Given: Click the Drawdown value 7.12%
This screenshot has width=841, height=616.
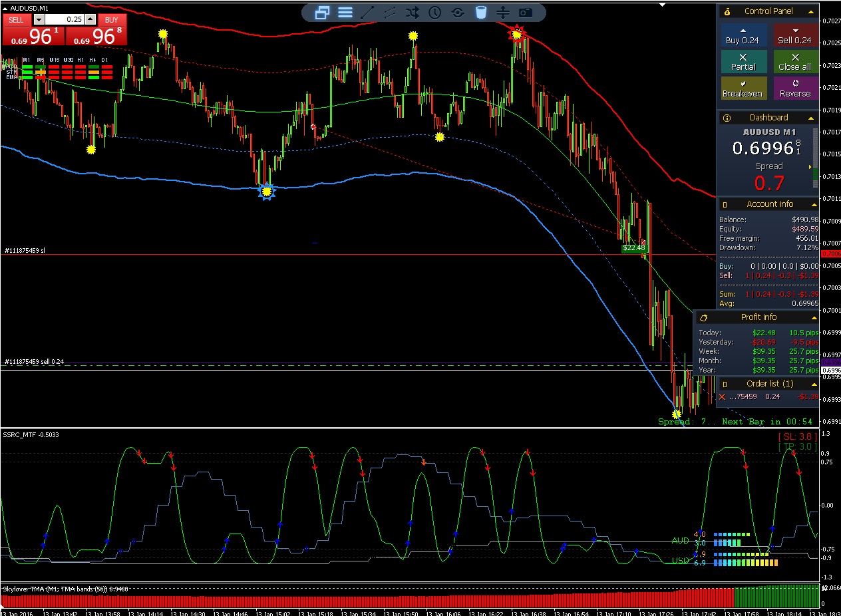Looking at the screenshot, I should pos(807,247).
